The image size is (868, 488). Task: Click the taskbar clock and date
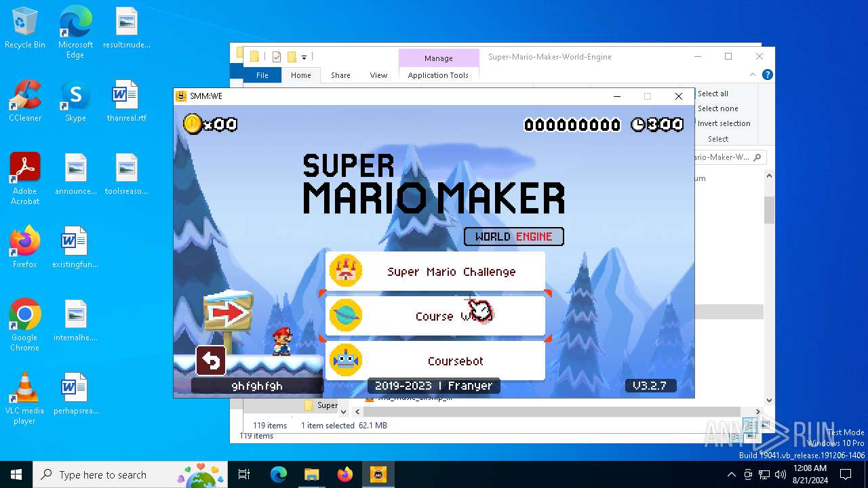[810, 474]
